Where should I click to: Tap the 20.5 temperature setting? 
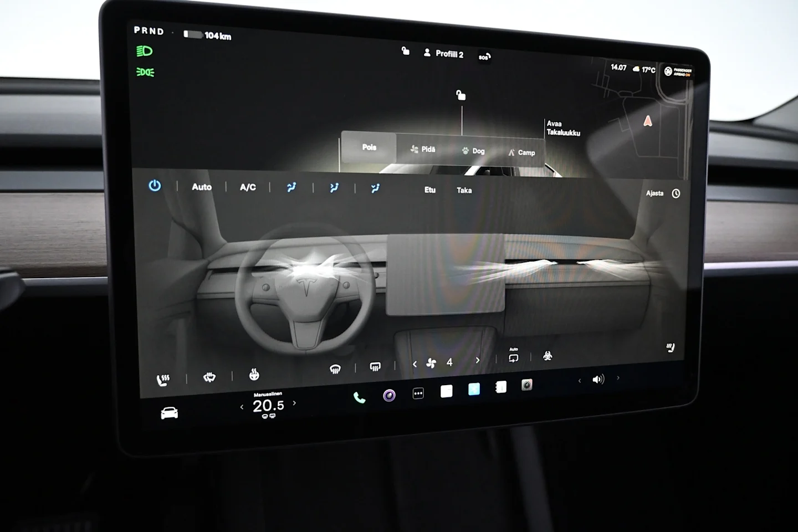tap(268, 406)
